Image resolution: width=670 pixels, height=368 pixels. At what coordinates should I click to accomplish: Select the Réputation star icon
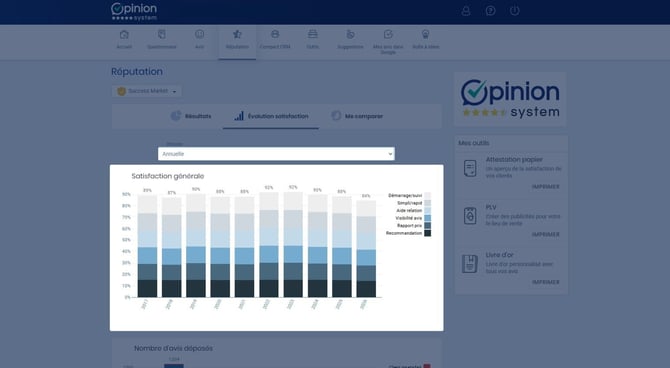click(x=237, y=34)
